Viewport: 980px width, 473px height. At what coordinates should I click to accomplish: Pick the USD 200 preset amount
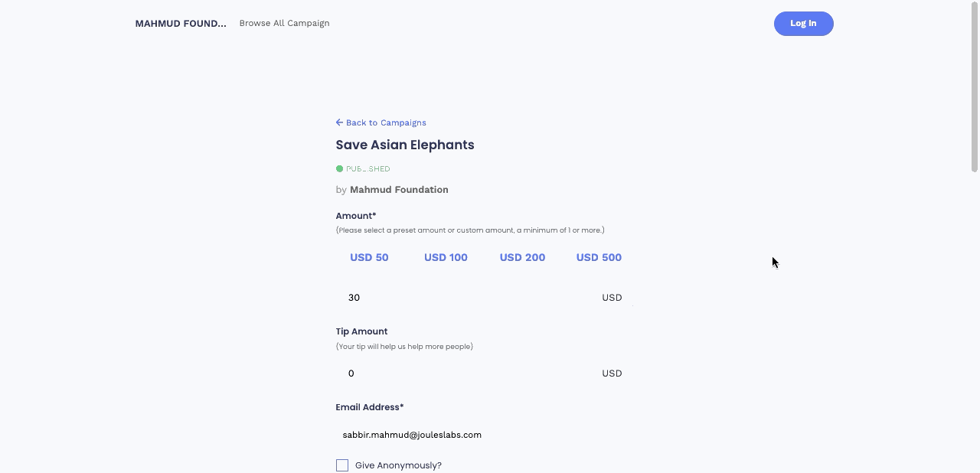(x=522, y=257)
